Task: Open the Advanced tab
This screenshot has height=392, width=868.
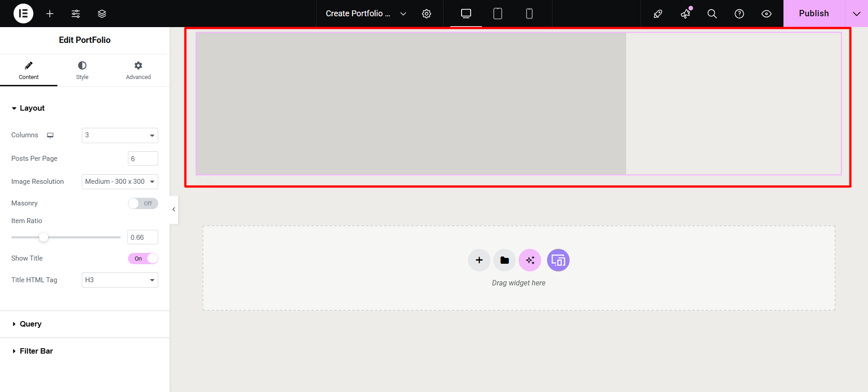Action: (x=138, y=70)
